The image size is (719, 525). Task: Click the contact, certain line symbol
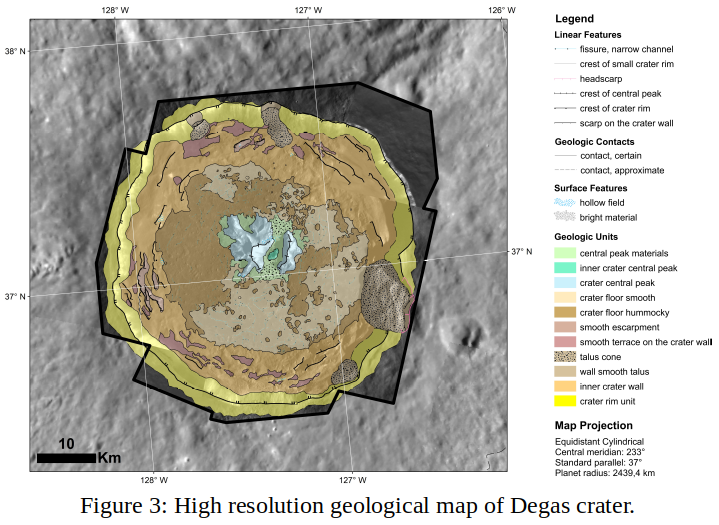coord(565,156)
